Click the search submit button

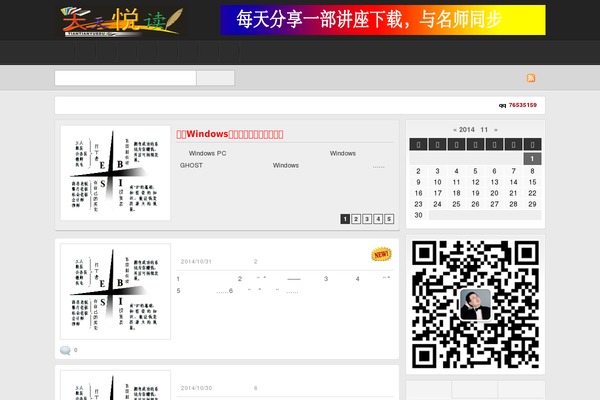coord(215,78)
